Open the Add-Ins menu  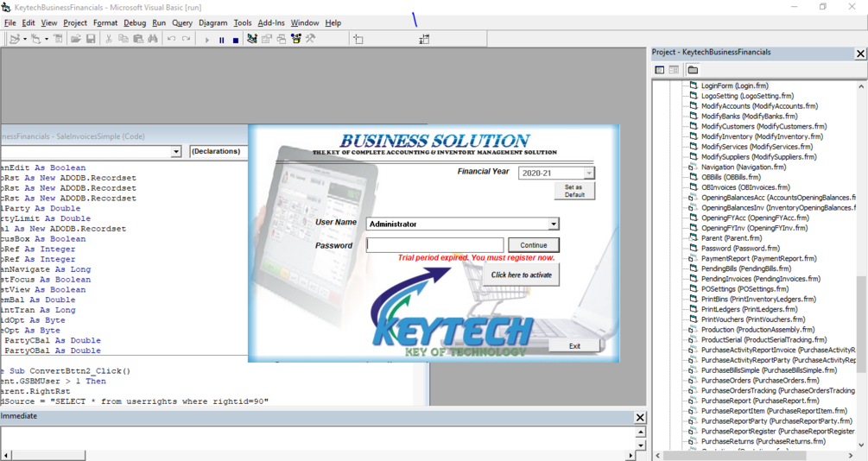271,22
